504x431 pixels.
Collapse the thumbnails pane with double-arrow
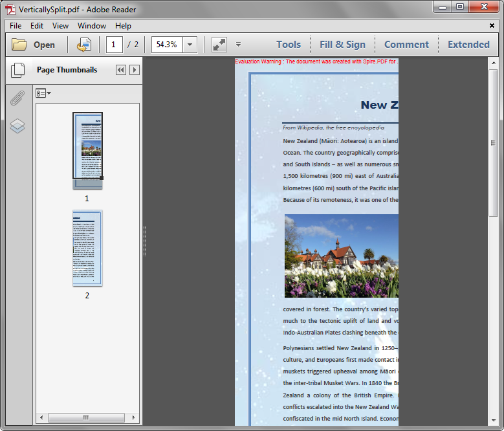pyautogui.click(x=120, y=70)
